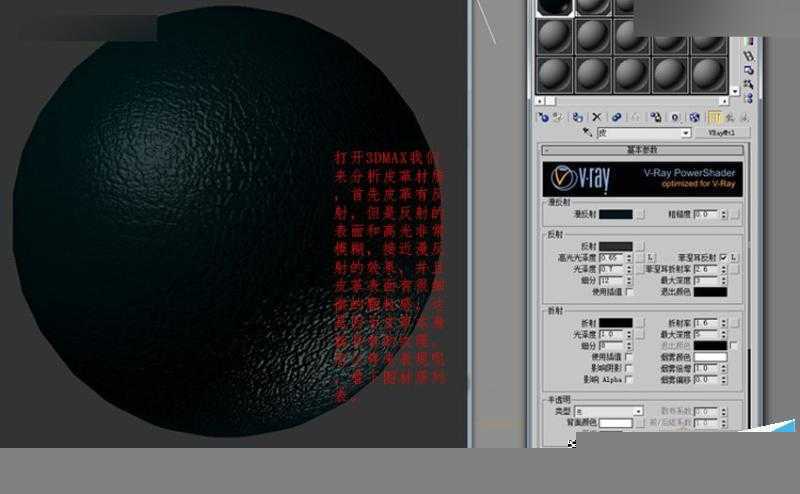Click the Options side toolbar icon

tap(748, 69)
